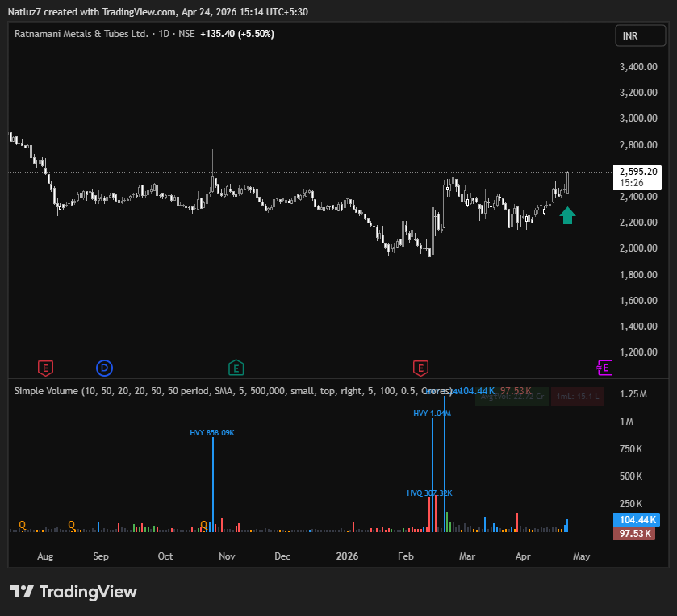Viewport: 677px width, 616px height.
Task: Click the 1.25 M volume axis label
Action: [x=633, y=394]
